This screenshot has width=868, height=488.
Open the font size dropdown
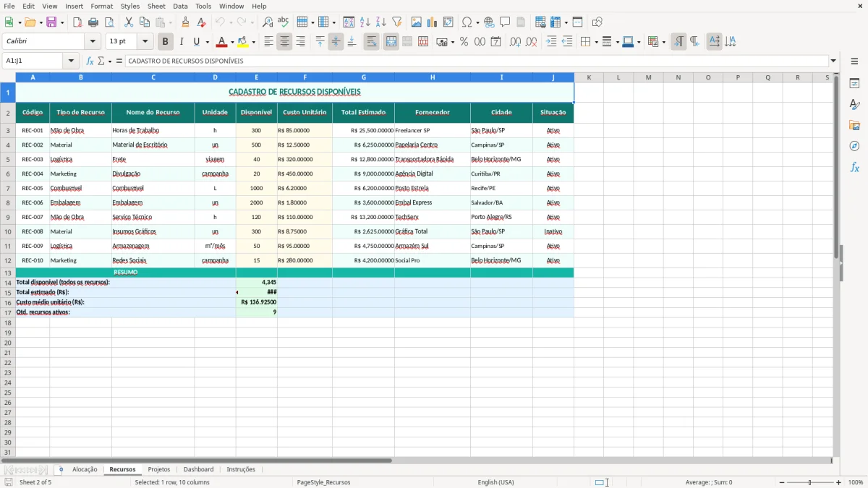145,42
